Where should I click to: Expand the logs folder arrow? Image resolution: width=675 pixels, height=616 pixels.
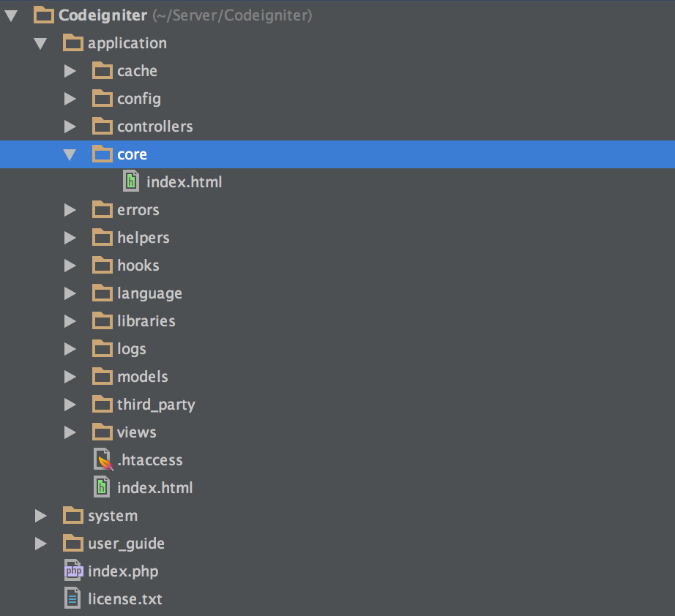pyautogui.click(x=70, y=349)
